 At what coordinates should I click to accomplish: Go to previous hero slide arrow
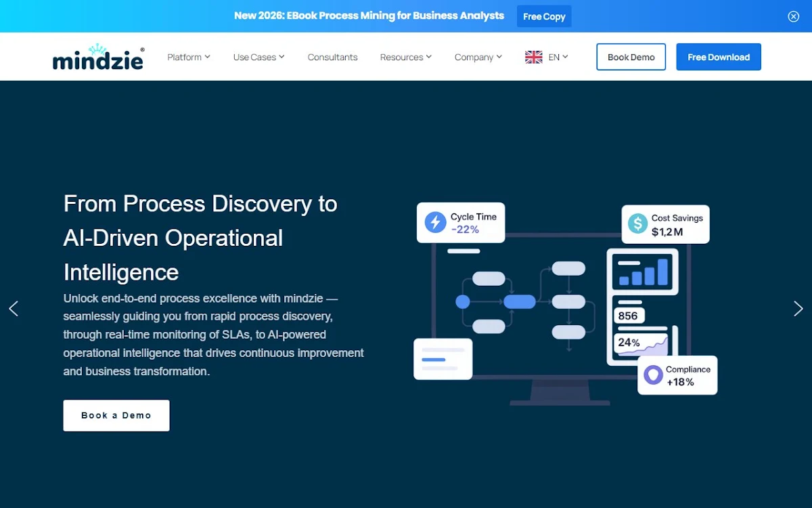pos(14,309)
